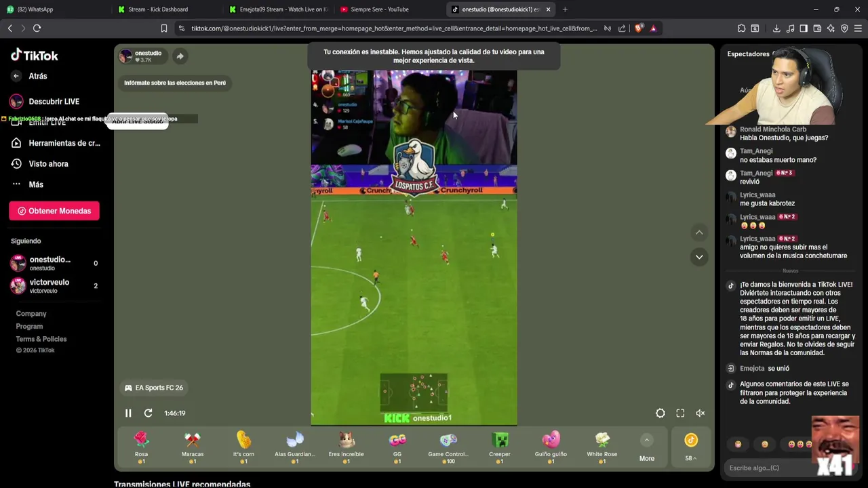The height and width of the screenshot is (488, 868).
Task: Open Brave Wallet icon
Action: (x=817, y=28)
